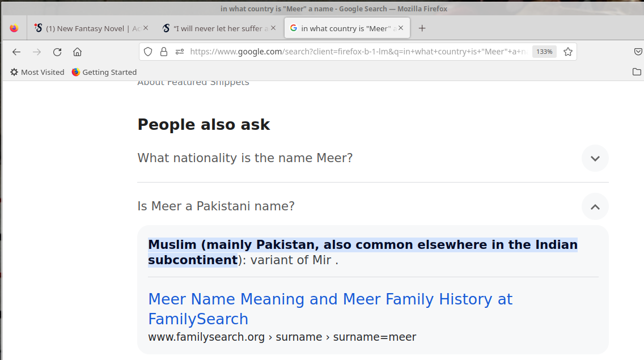Collapse "Is Meer a Pakistani name?" answer

(595, 206)
